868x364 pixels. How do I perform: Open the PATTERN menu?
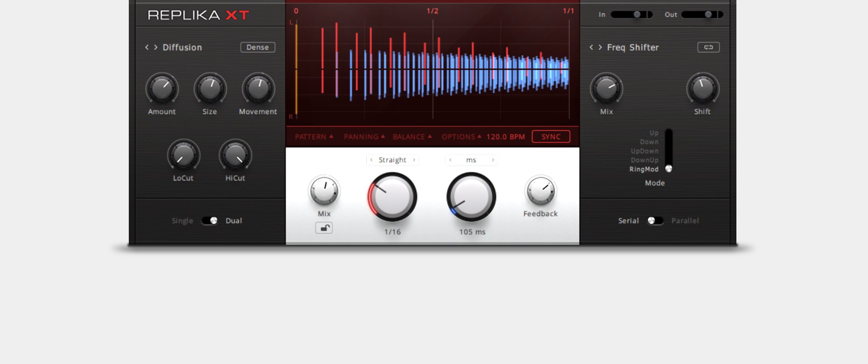click(314, 136)
